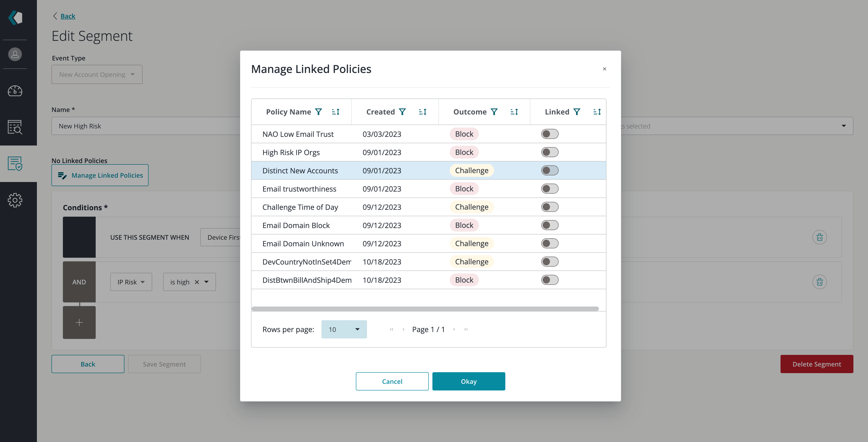Click the Block badge for High Risk IP Orgs

pos(464,152)
